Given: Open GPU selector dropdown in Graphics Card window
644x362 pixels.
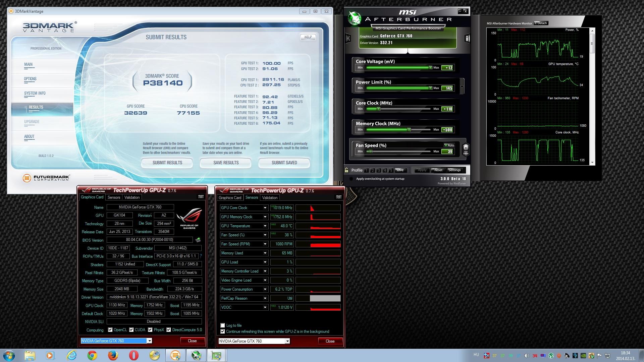Looking at the screenshot, I should tap(150, 341).
